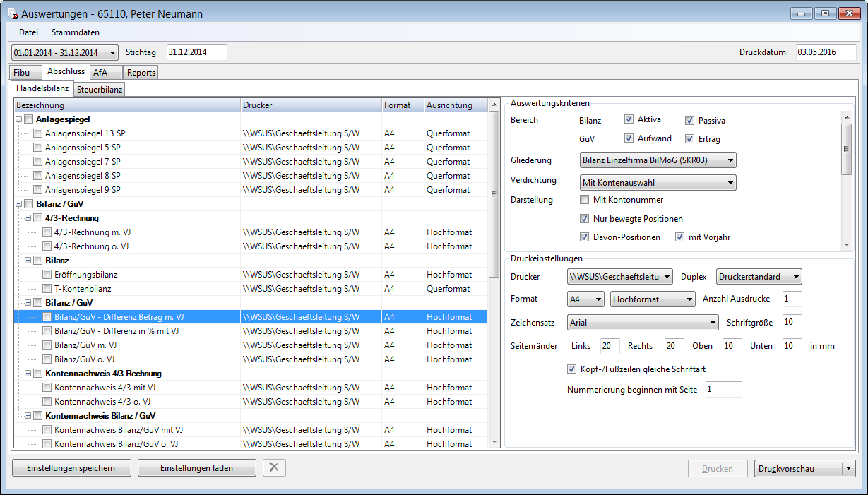
Task: Open the Druckvorschau split arrow
Action: [849, 468]
